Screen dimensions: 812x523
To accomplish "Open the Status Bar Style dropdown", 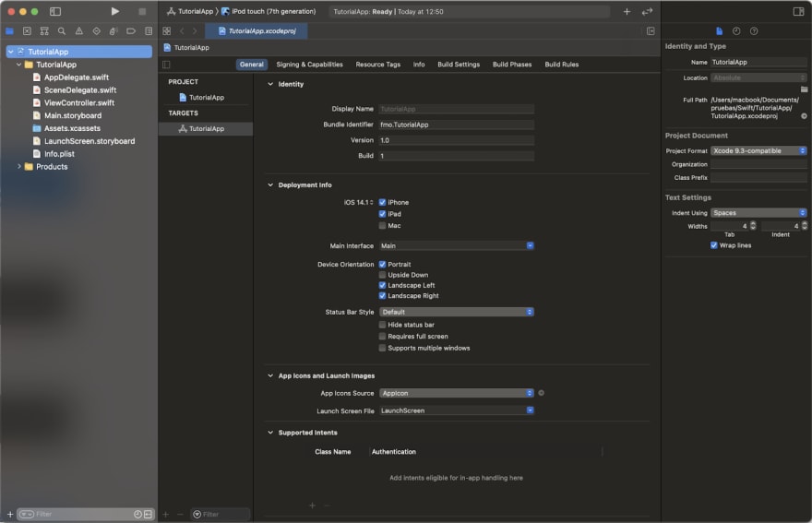I will 456,313.
